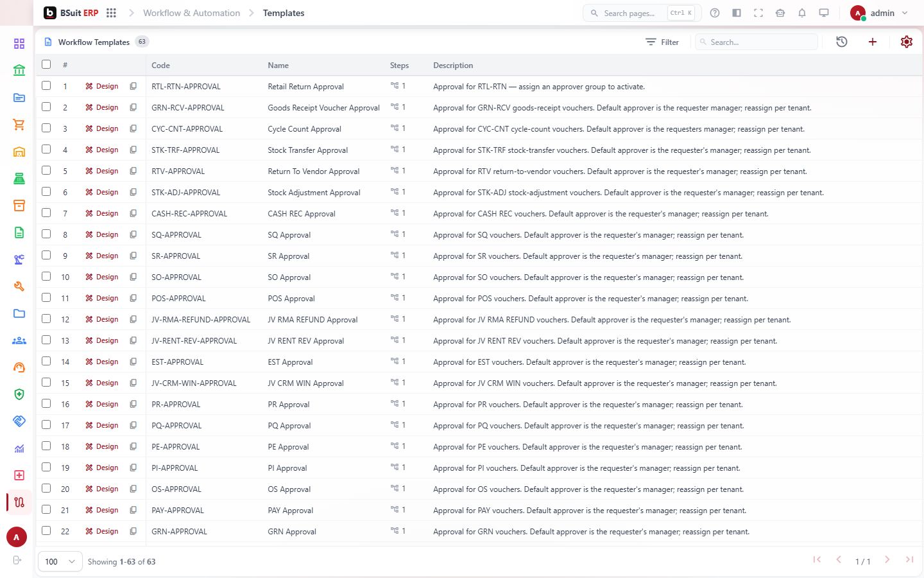Open the wrench tool sidebar icon
The height and width of the screenshot is (578, 924).
pyautogui.click(x=19, y=286)
